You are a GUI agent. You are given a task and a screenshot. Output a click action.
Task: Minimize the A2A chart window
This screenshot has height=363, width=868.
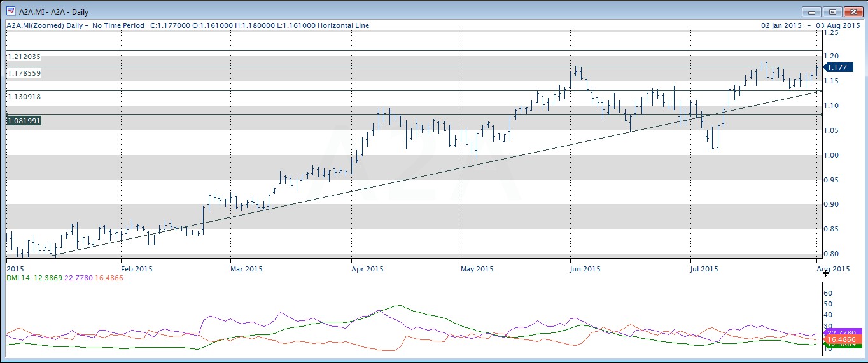811,11
